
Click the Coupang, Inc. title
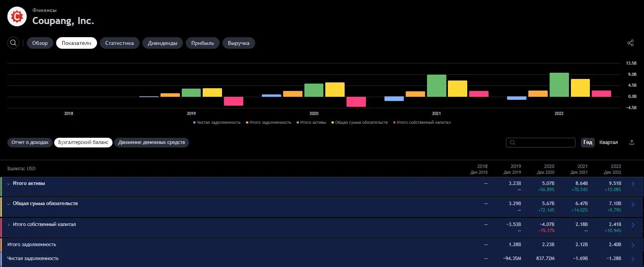[x=63, y=21]
